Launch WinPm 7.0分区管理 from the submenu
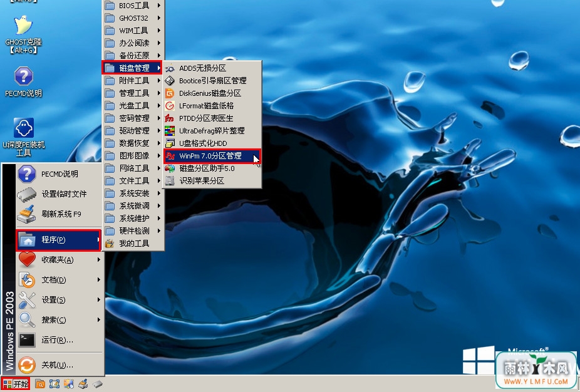 click(x=212, y=156)
